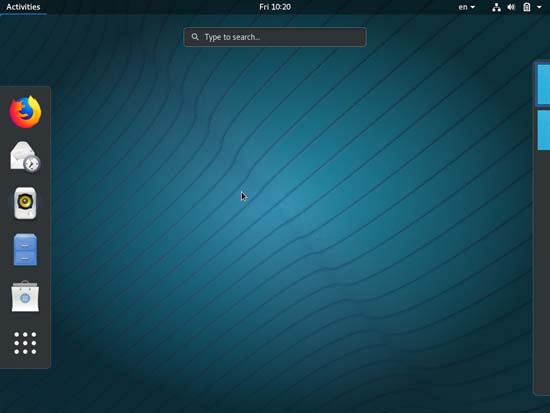Launch Firefox from the dash
Viewport: 550px width, 413px height.
click(x=25, y=112)
